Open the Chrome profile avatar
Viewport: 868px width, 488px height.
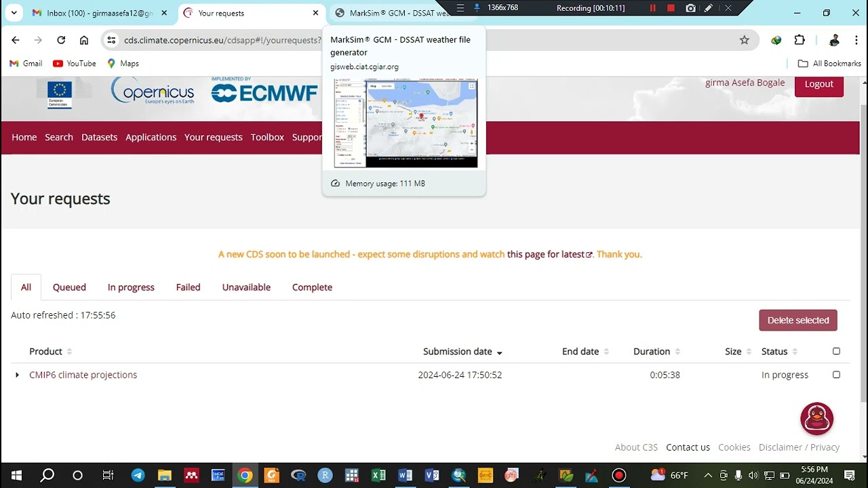pos(834,40)
